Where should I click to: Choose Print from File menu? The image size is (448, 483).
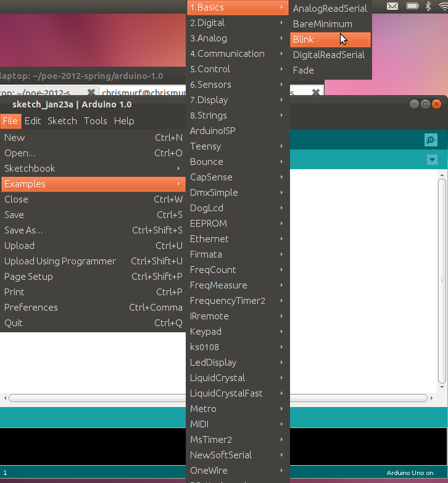(x=93, y=292)
